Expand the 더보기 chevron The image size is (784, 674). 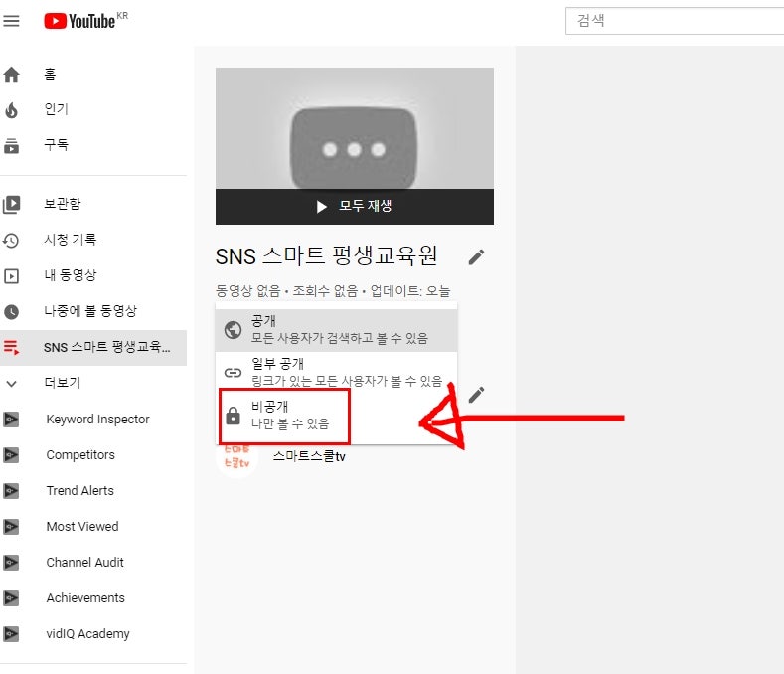(11, 384)
